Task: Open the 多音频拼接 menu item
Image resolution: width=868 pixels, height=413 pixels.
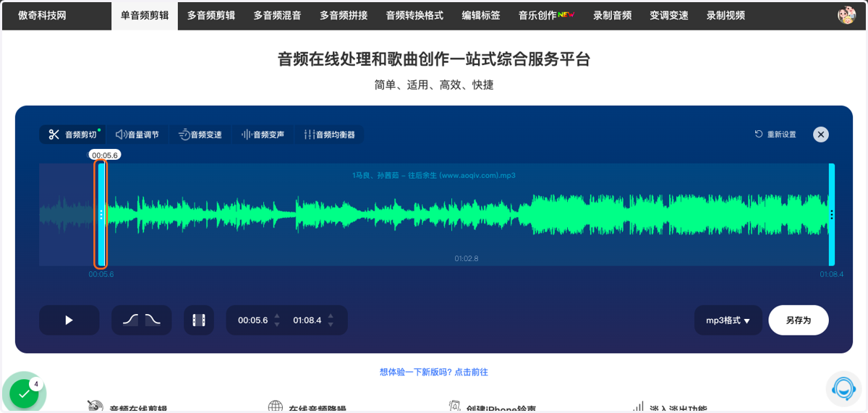Action: pos(344,15)
